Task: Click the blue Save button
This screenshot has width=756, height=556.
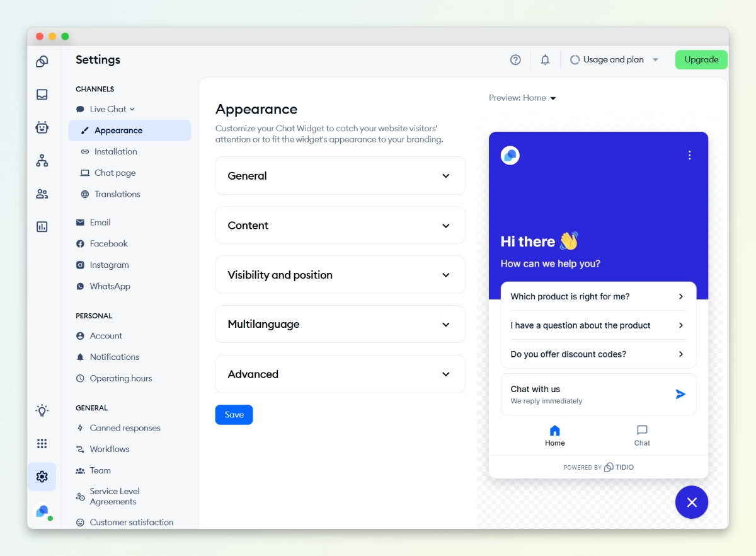Action: pyautogui.click(x=234, y=415)
